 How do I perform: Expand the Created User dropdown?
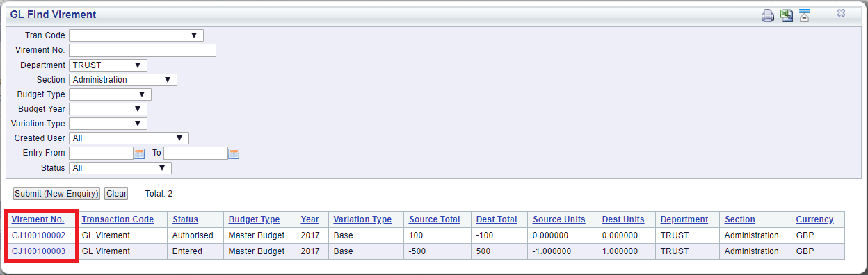click(x=129, y=138)
